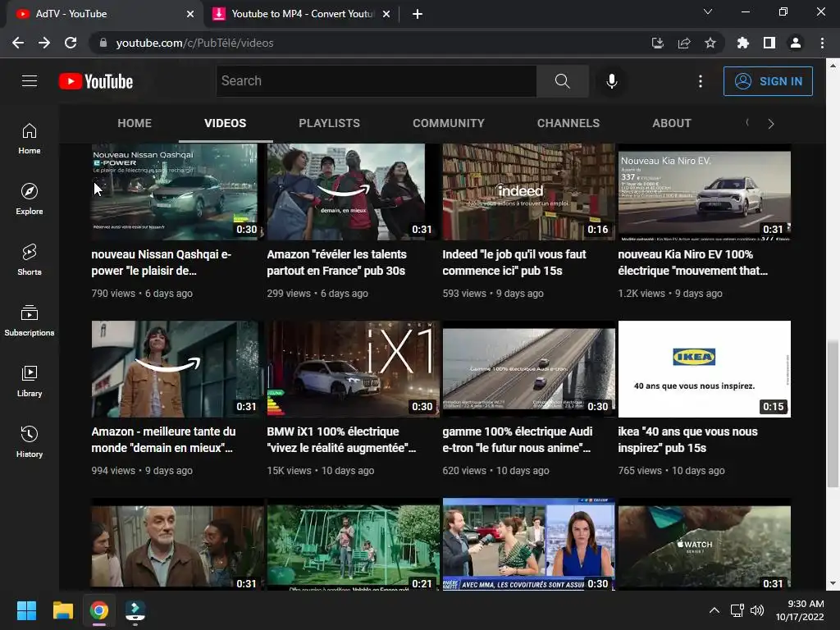The height and width of the screenshot is (630, 840).
Task: Switch to the HOME channel tab
Action: click(135, 123)
